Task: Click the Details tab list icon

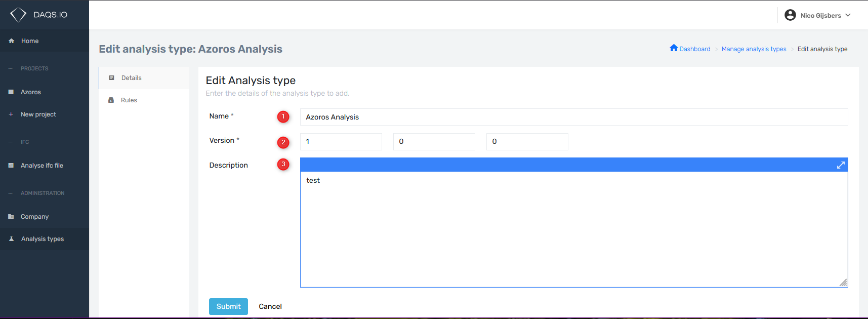Action: tap(111, 78)
